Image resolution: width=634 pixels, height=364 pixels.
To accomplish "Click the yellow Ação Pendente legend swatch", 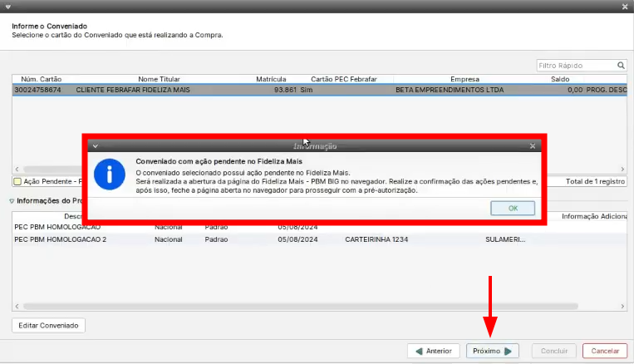I will pyautogui.click(x=17, y=181).
